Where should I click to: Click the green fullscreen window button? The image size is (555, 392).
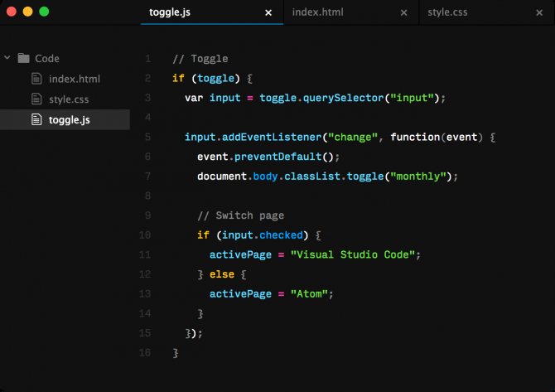(x=44, y=12)
